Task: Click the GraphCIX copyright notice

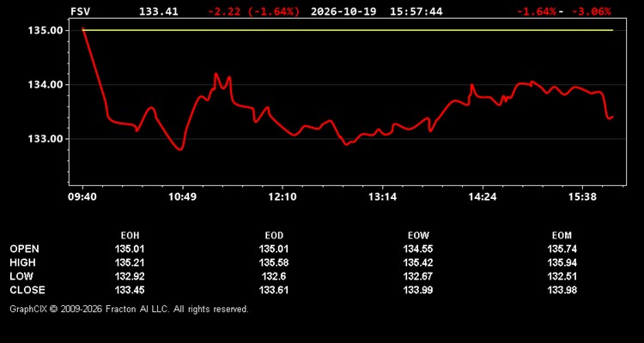Action: pos(129,309)
